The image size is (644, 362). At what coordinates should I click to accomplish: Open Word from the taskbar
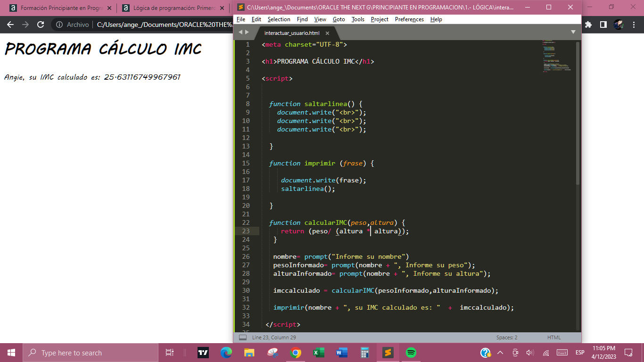point(342,353)
